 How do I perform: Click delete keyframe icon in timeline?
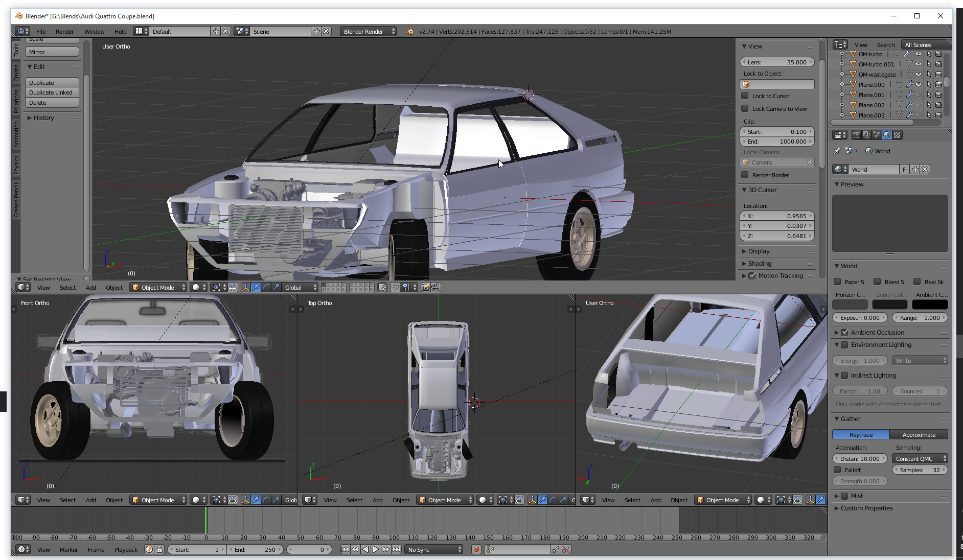click(566, 549)
